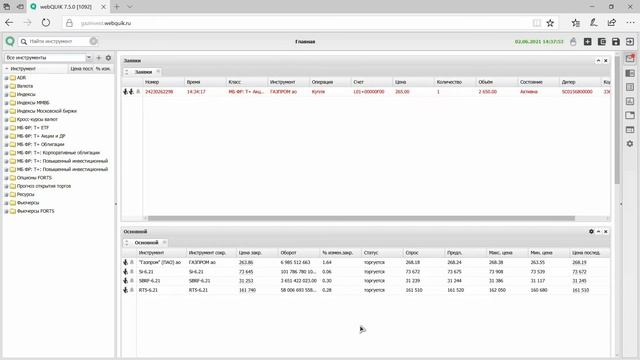The height and width of the screenshot is (360, 640).
Task: Clear the instrument search field
Action: tap(93, 41)
